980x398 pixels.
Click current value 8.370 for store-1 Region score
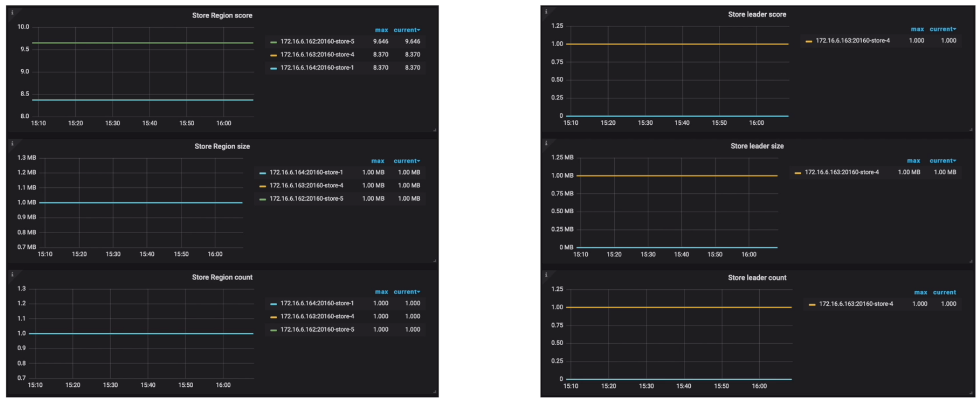pyautogui.click(x=412, y=68)
